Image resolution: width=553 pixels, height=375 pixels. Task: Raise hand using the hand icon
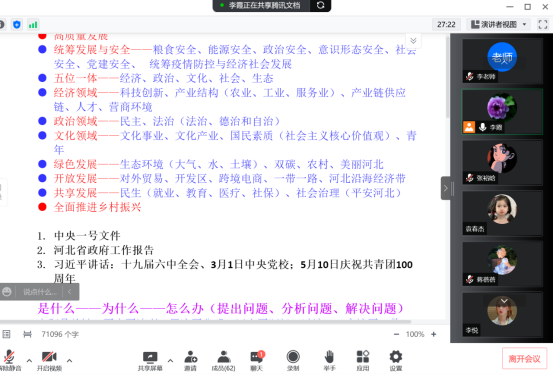[329, 357]
